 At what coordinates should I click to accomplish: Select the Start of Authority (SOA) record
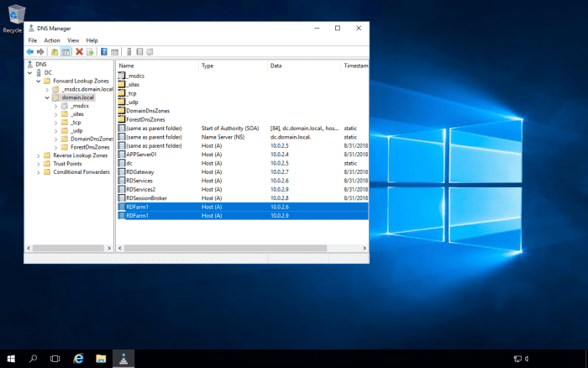point(242,129)
